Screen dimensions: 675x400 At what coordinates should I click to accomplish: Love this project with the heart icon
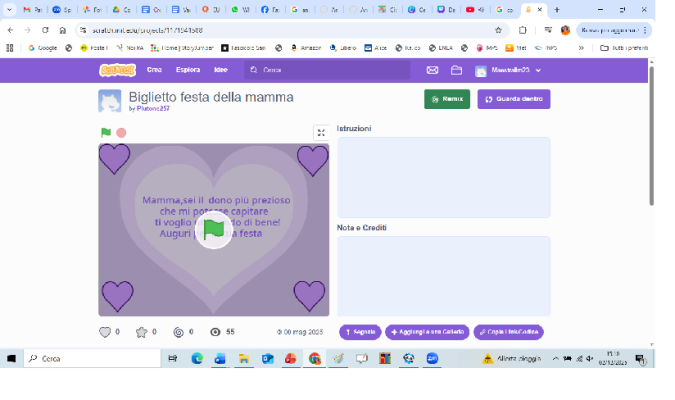coord(105,332)
